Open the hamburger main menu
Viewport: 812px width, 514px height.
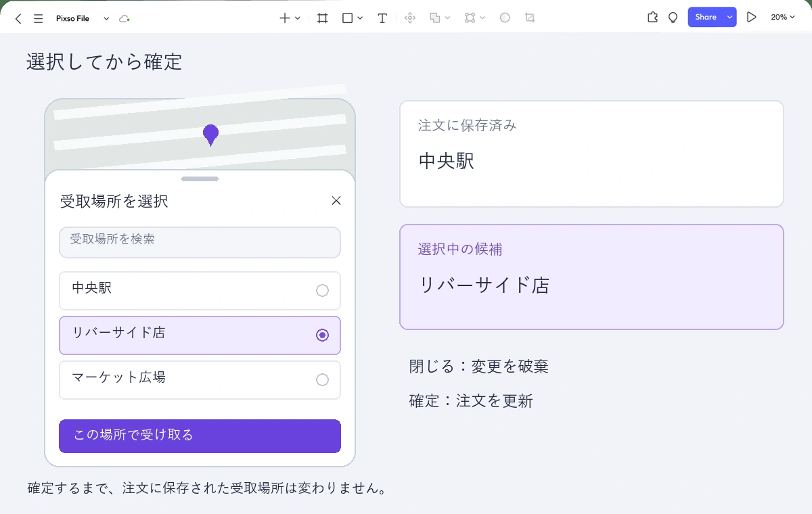39,18
